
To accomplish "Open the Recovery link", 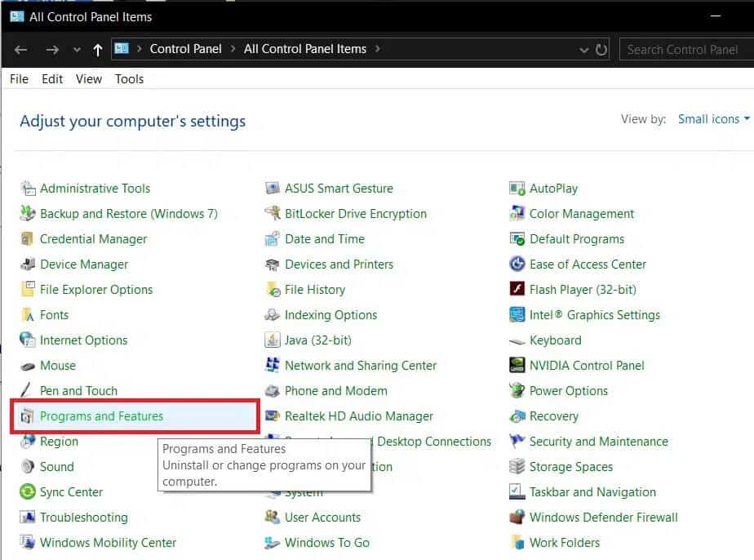I will pyautogui.click(x=554, y=416).
